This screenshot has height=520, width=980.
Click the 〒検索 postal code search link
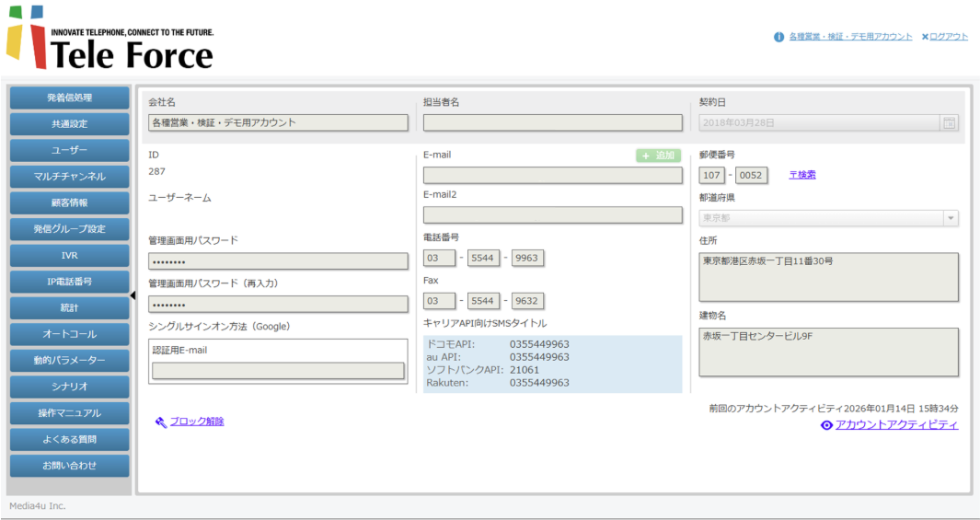pos(801,175)
